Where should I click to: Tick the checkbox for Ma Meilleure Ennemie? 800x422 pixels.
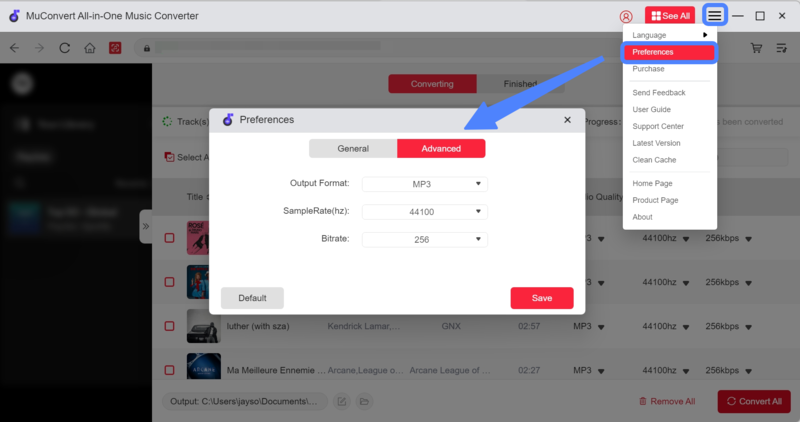point(169,370)
